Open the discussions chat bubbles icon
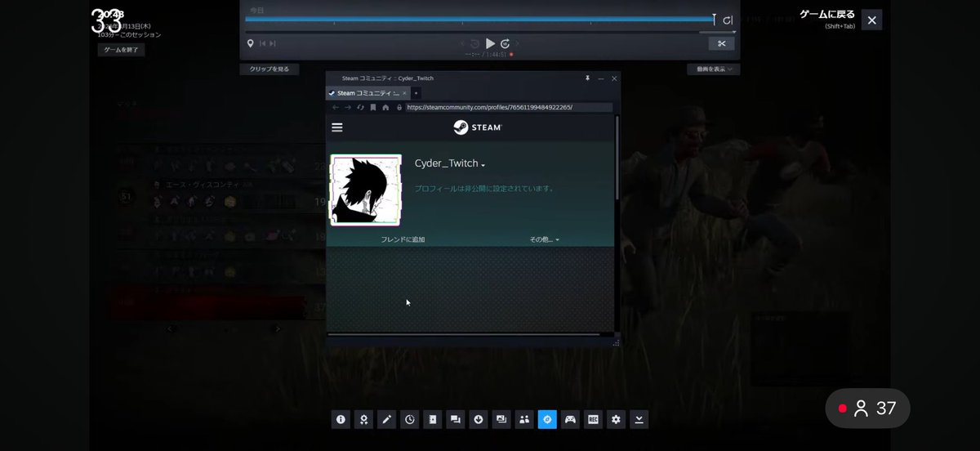The height and width of the screenshot is (451, 980). [x=455, y=419]
